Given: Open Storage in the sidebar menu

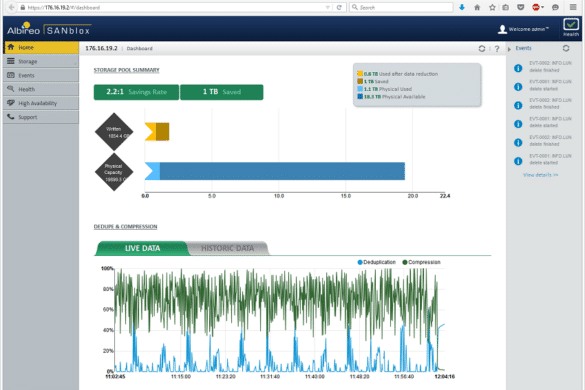Looking at the screenshot, I should pos(41,61).
